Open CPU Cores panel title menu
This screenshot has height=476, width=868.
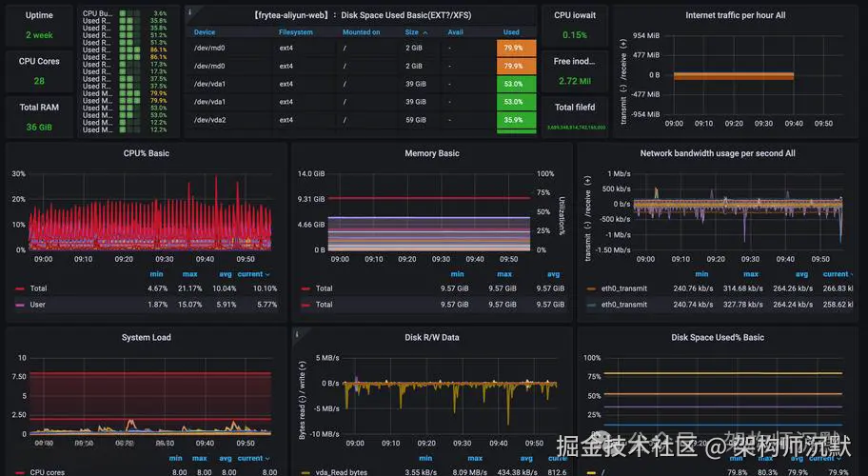[x=39, y=62]
